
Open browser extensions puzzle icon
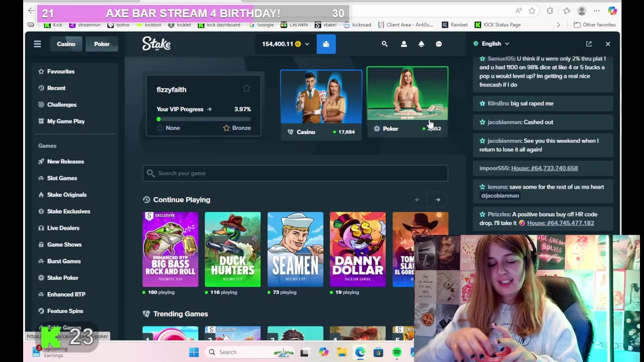point(550,11)
